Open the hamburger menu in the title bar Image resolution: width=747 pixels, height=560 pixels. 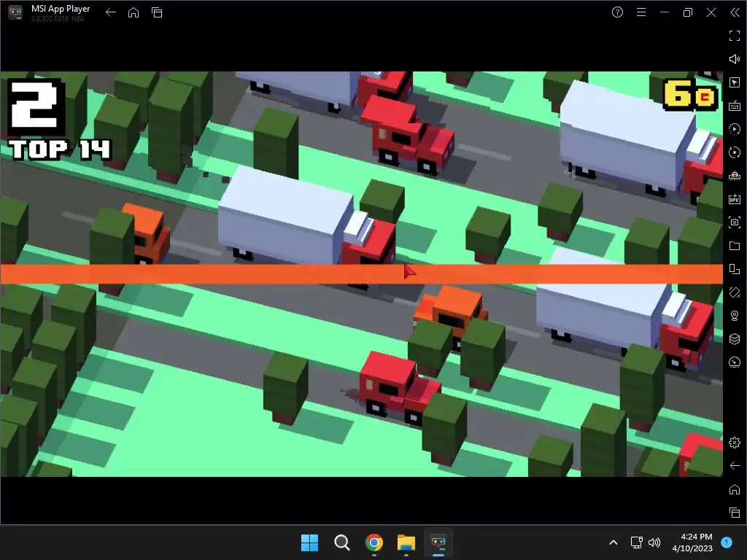641,12
